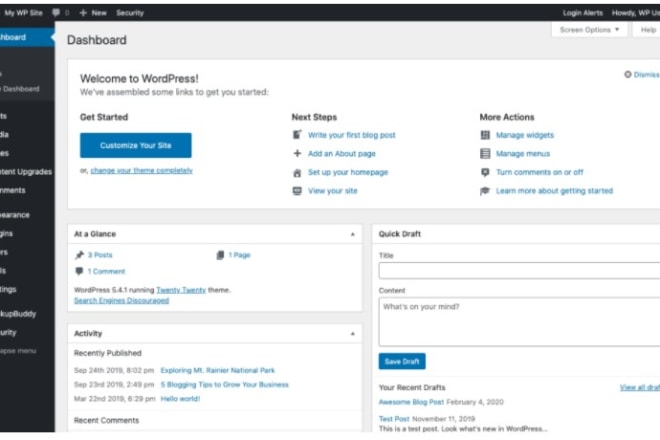Click Add an About page link

point(341,153)
